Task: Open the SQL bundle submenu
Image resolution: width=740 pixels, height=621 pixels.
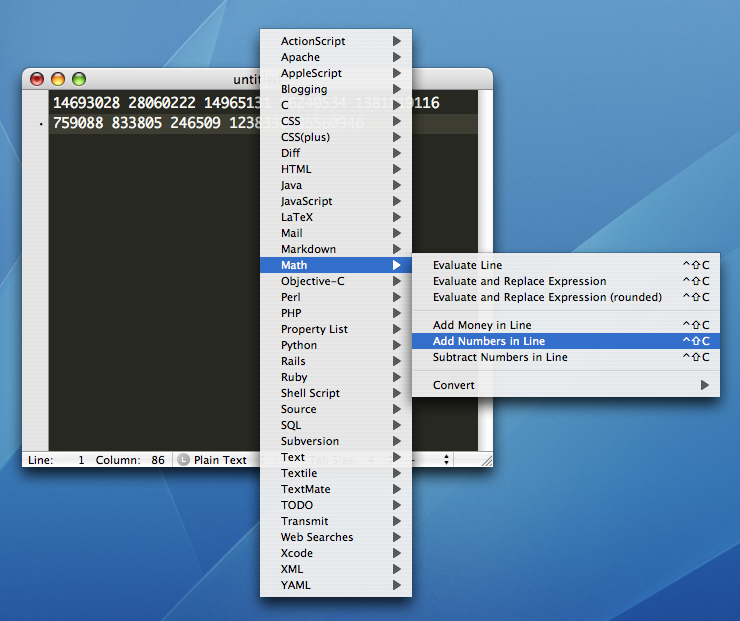Action: click(336, 425)
